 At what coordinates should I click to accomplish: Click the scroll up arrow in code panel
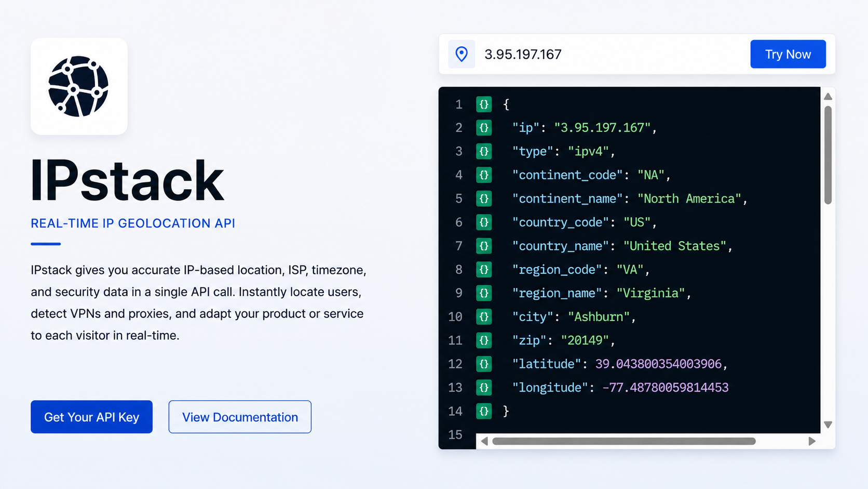coord(828,96)
